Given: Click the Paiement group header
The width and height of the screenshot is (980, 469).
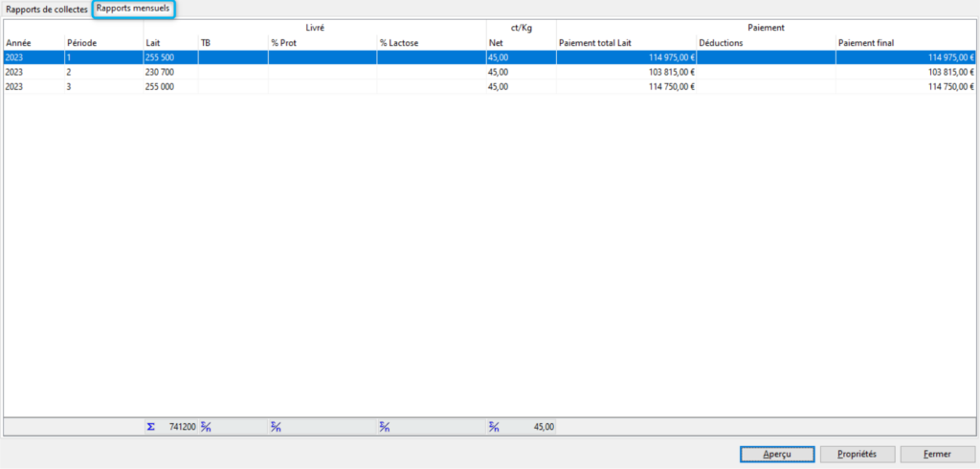Looking at the screenshot, I should [x=767, y=28].
